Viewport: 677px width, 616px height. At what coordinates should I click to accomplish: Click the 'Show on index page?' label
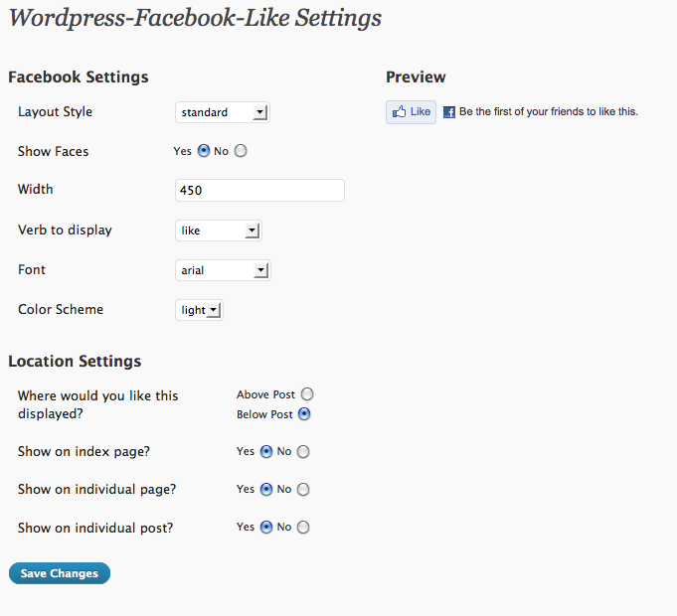(x=84, y=452)
